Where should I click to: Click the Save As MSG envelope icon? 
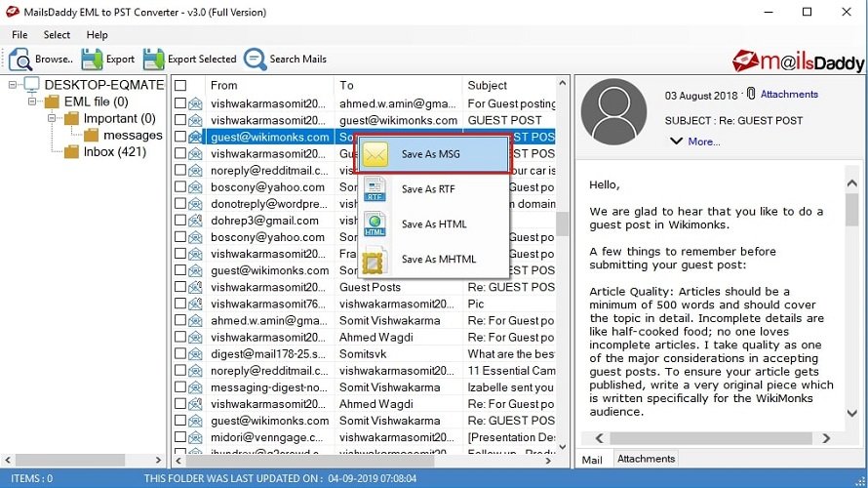pyautogui.click(x=375, y=154)
